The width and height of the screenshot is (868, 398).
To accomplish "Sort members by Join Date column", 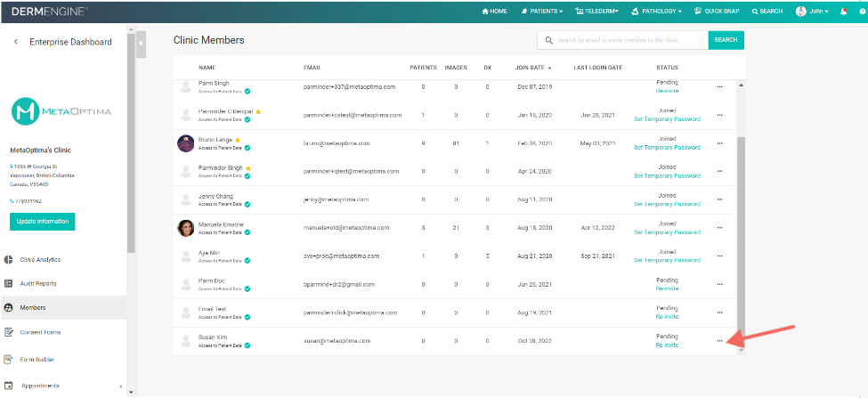I will pos(533,68).
